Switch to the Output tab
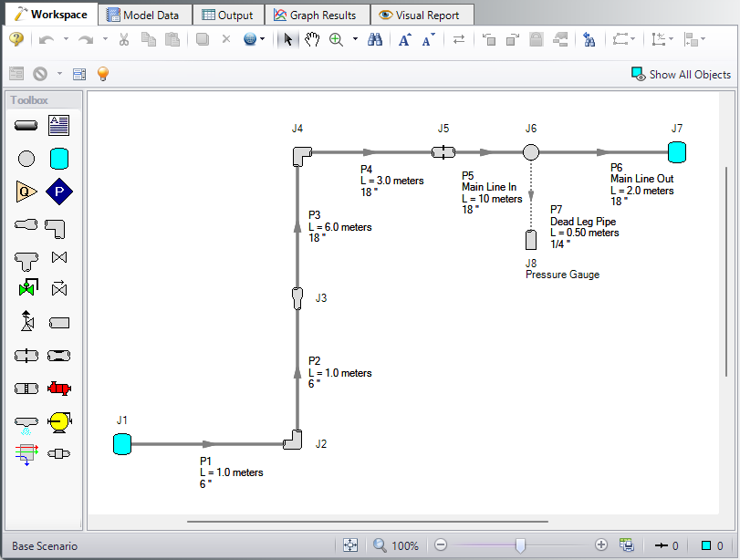 (x=227, y=15)
